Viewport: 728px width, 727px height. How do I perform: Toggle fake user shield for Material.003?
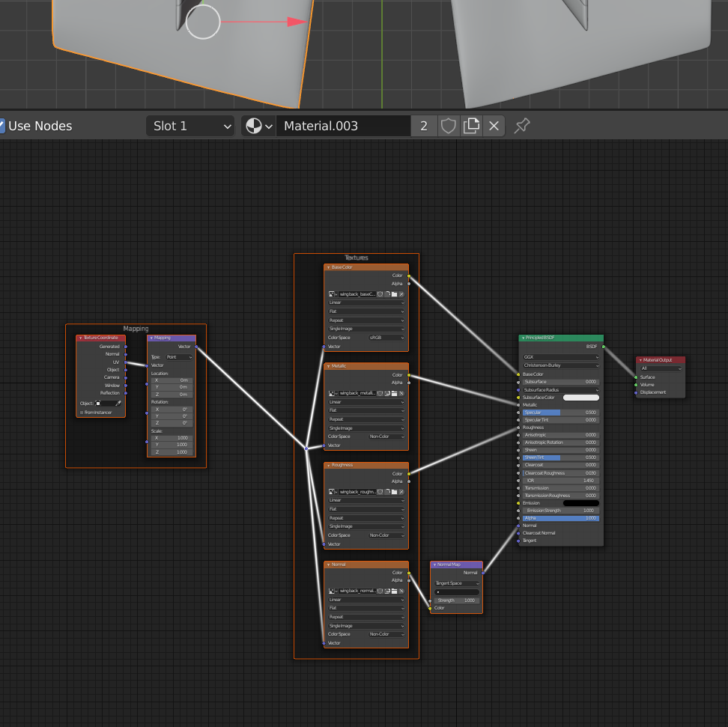tap(448, 126)
